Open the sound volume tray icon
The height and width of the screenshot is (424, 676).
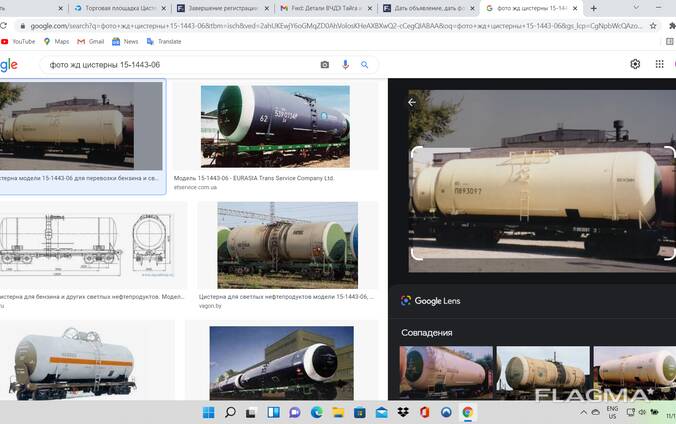(x=642, y=412)
